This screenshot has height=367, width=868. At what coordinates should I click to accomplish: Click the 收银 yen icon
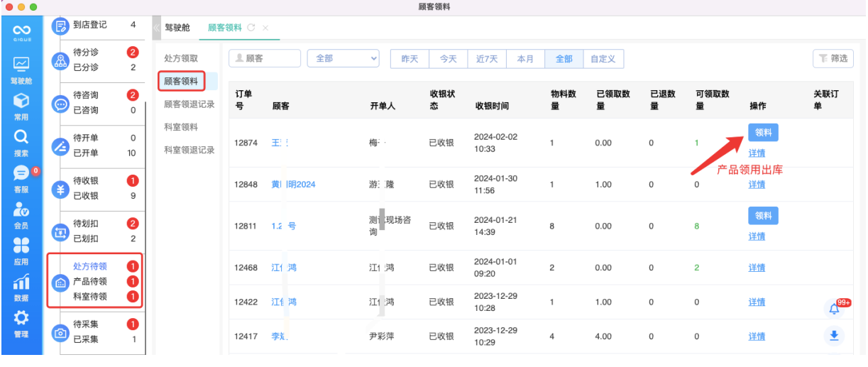[x=61, y=189]
